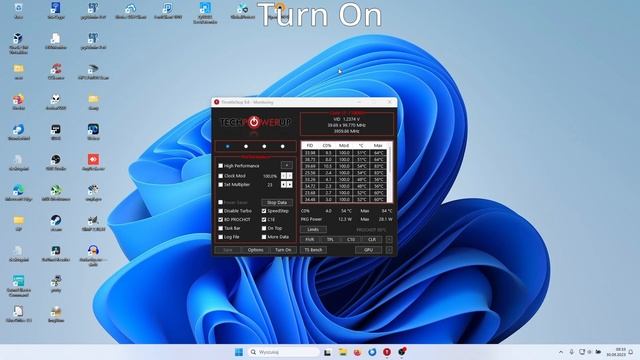The height and width of the screenshot is (360, 640).
Task: Click the TechPowerUp logo
Action: [256, 122]
